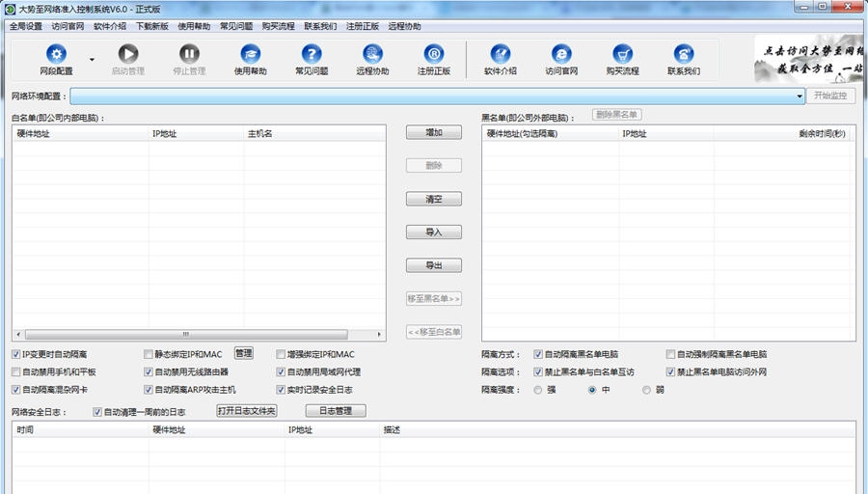
Task: Select the 中 isolation strength radio button
Action: (x=592, y=390)
